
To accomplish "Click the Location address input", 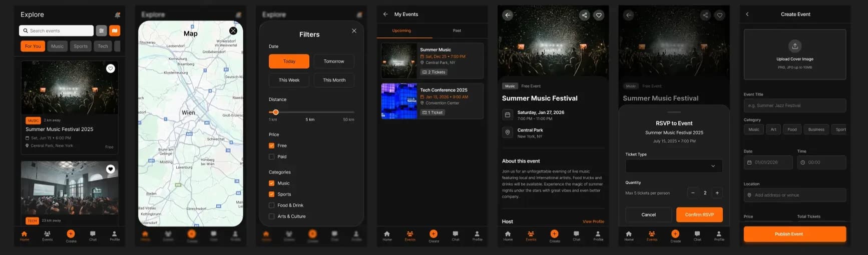I will click(x=795, y=195).
